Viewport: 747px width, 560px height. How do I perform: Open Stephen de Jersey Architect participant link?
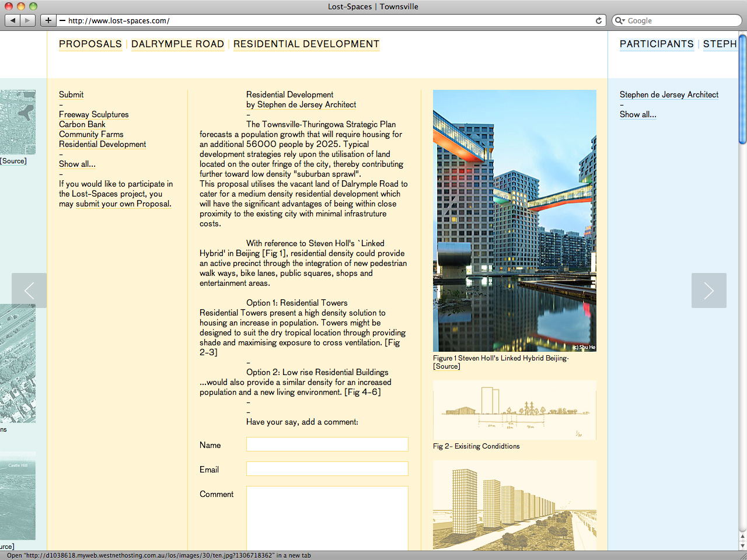tap(669, 94)
